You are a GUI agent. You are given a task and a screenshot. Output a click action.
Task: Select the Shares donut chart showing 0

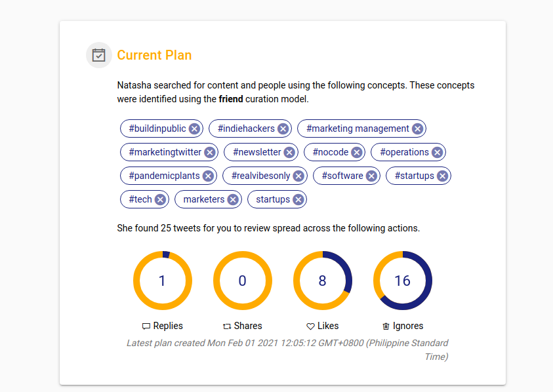243,281
